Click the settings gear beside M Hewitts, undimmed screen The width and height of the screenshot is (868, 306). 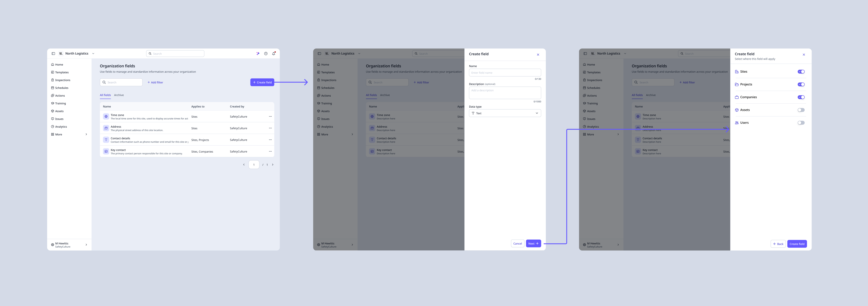[x=53, y=245]
